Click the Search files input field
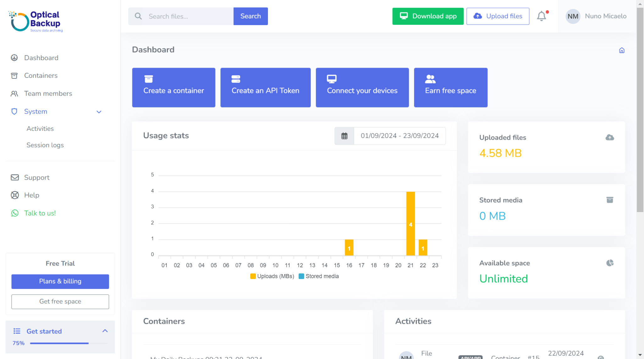This screenshot has height=359, width=644. (x=189, y=16)
